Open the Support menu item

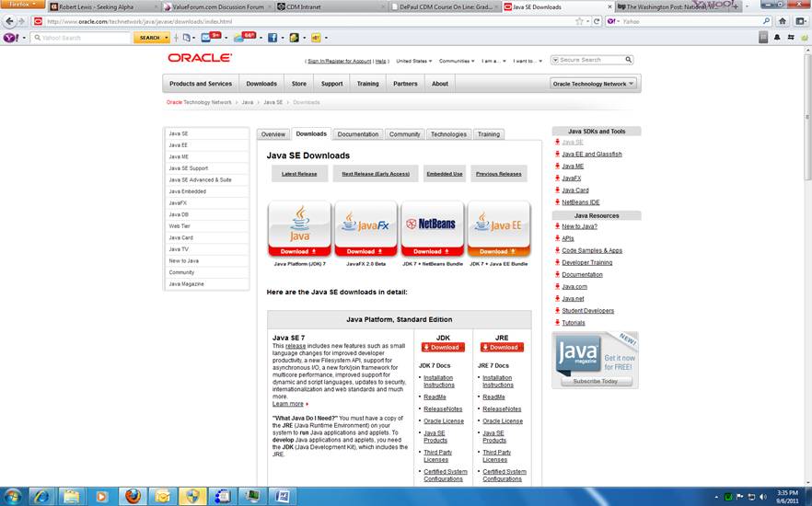(x=332, y=84)
